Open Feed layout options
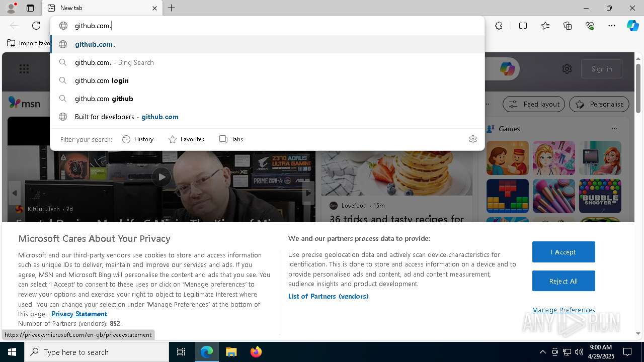Viewport: 644px width, 362px height. [x=534, y=104]
